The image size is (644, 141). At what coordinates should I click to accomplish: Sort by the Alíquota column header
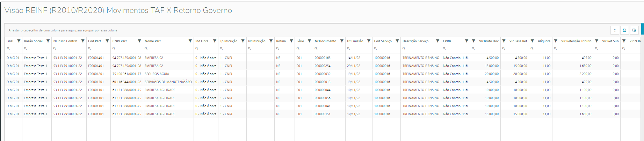point(544,41)
